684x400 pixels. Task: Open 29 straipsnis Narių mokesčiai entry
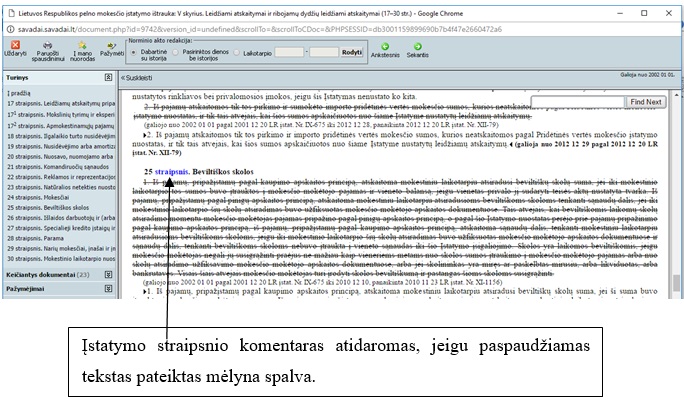61,248
